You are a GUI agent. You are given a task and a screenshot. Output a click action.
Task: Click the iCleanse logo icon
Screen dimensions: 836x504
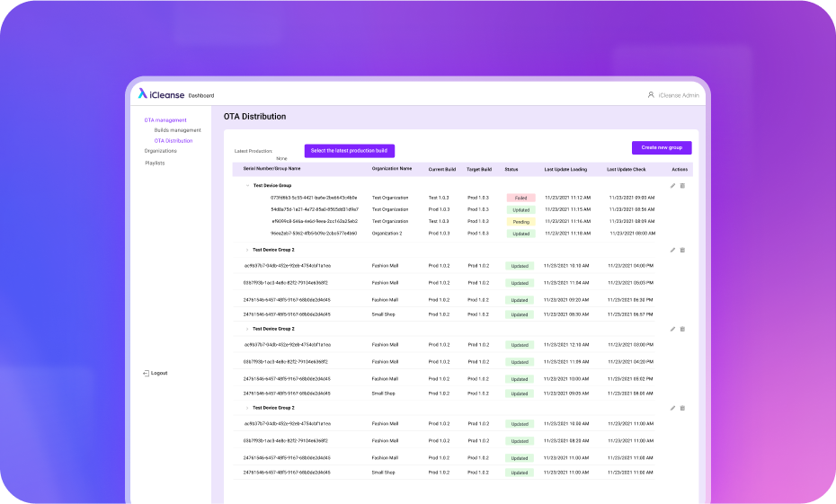point(143,94)
